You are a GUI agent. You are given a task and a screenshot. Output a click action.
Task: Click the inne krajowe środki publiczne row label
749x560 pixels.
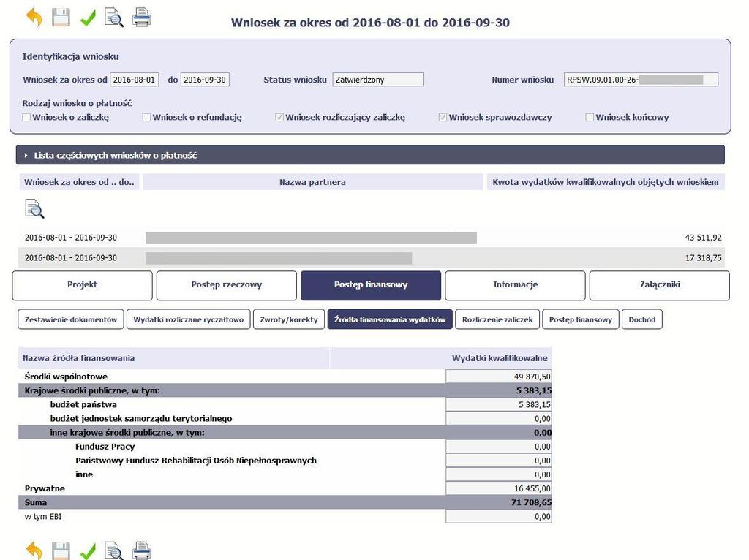pyautogui.click(x=127, y=433)
